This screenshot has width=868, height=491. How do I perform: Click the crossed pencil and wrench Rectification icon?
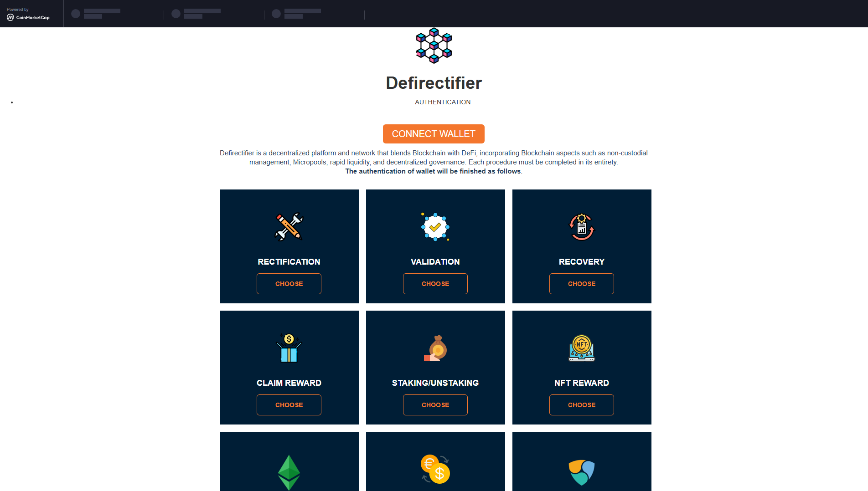289,226
